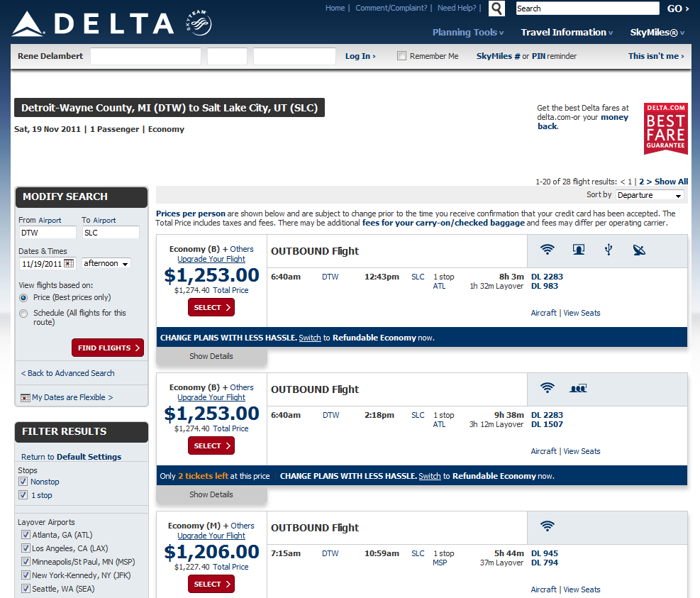Click the FIND FLIGHTS button
Screen dimensions: 700x598
pyautogui.click(x=107, y=347)
